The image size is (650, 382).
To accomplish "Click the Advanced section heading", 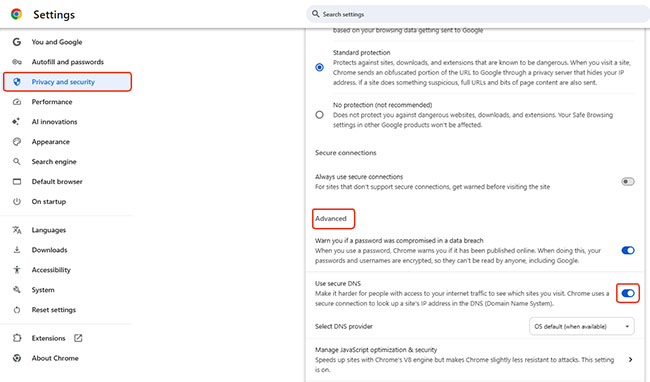I will coord(331,218).
